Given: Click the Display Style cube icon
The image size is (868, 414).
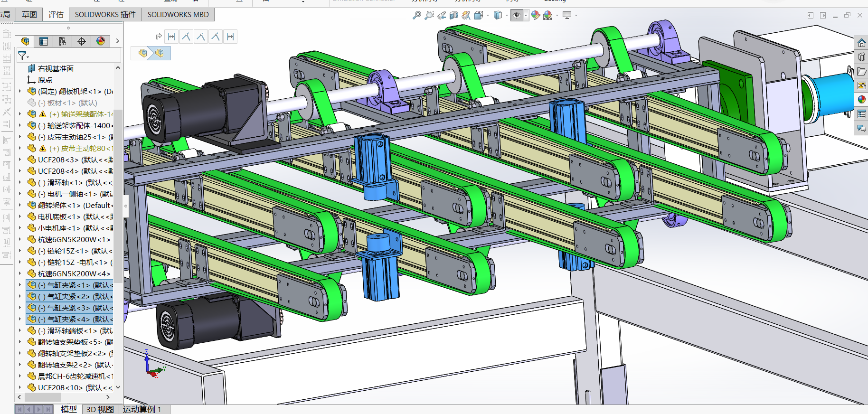Looking at the screenshot, I should point(498,15).
